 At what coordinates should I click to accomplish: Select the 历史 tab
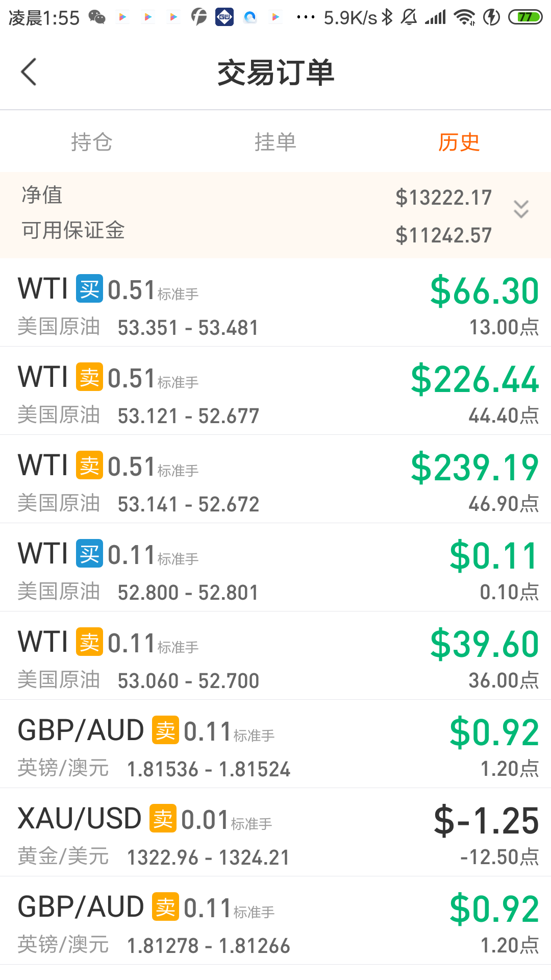tap(459, 142)
